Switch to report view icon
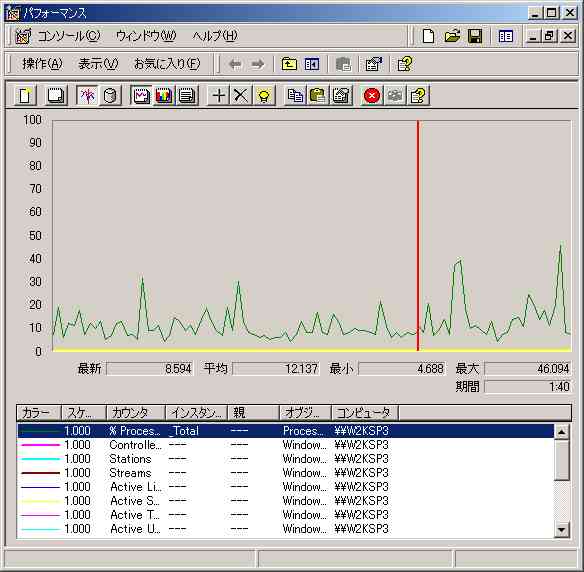 tap(187, 95)
